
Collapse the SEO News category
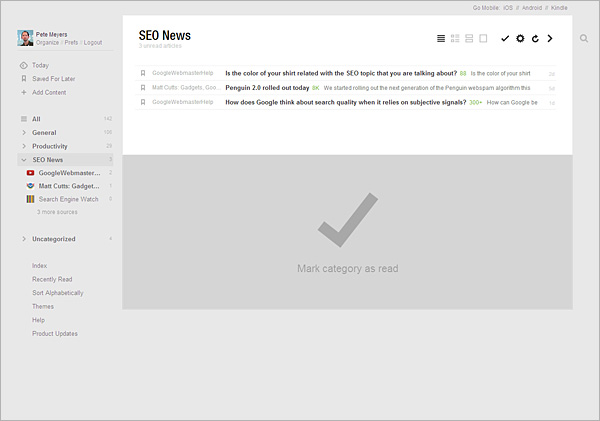coord(24,160)
